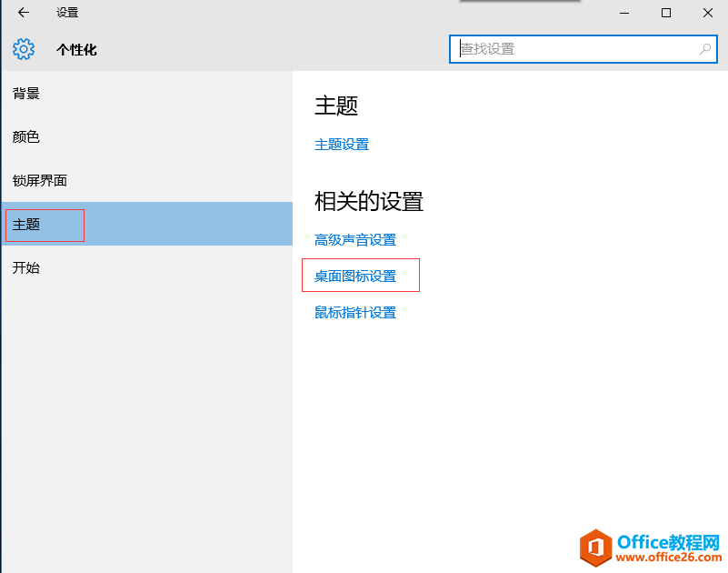Click the 相关的设置 heading
The image size is (728, 573).
(369, 201)
